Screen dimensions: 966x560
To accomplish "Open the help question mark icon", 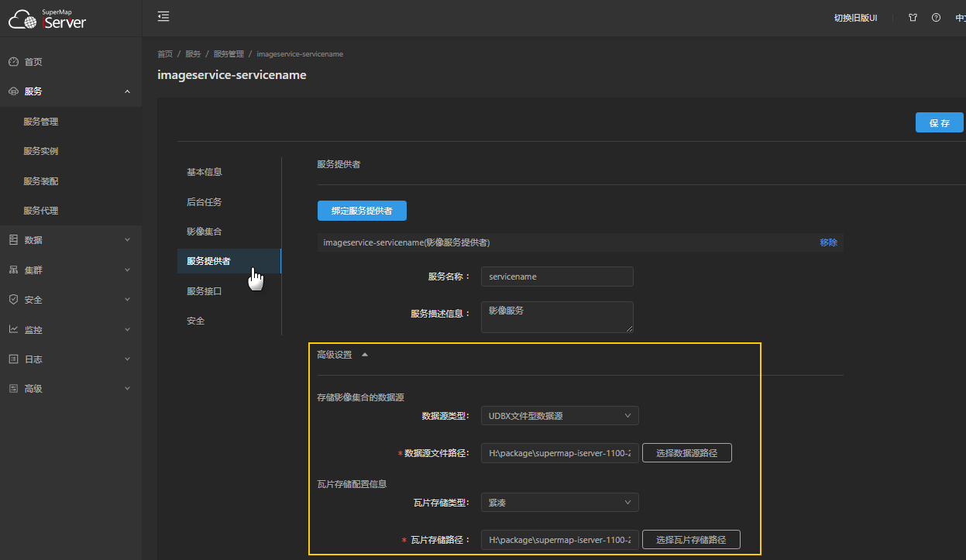I will coord(936,18).
